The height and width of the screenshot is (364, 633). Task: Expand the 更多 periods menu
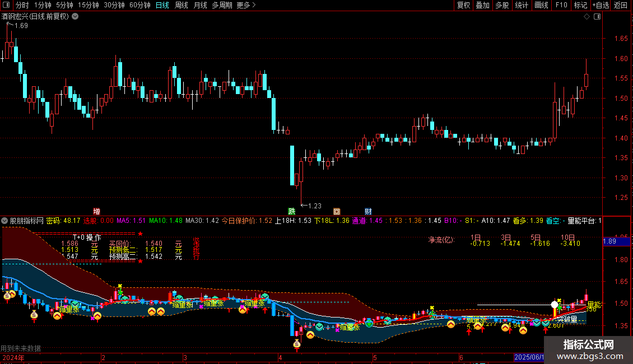click(246, 5)
